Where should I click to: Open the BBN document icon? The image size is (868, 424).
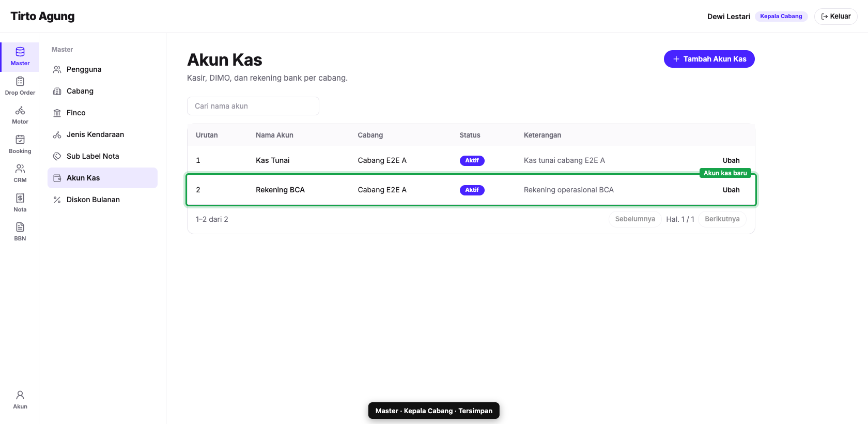20,227
